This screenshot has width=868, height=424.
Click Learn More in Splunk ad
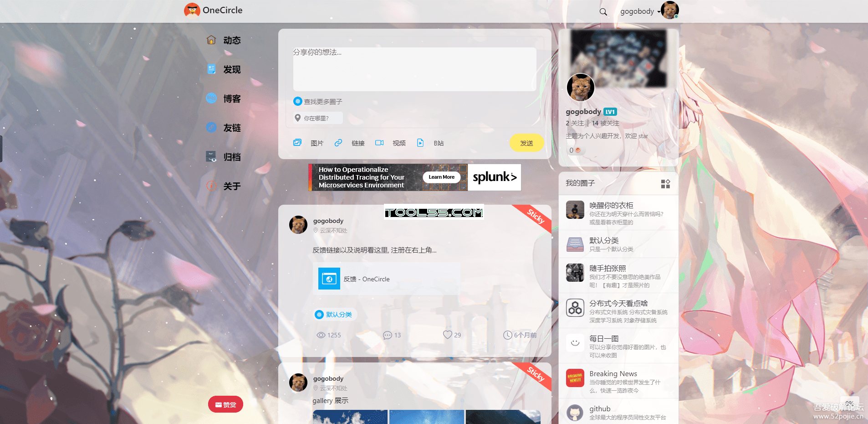tap(441, 177)
